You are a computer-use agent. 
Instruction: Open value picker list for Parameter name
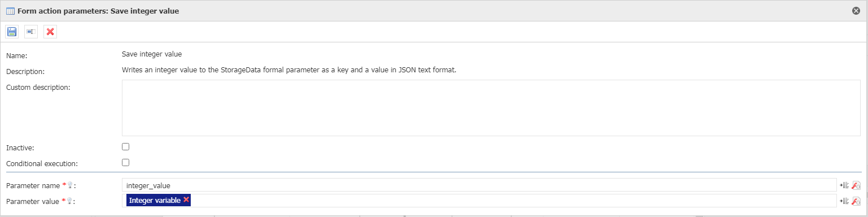(844, 185)
